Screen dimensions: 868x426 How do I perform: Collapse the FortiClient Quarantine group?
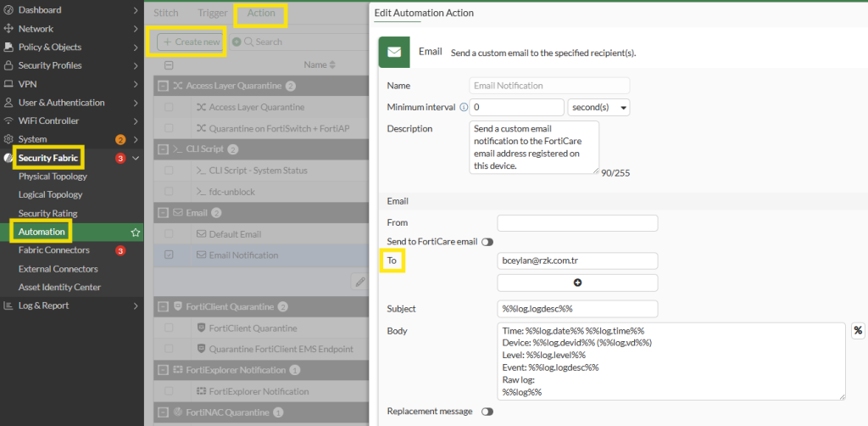163,307
